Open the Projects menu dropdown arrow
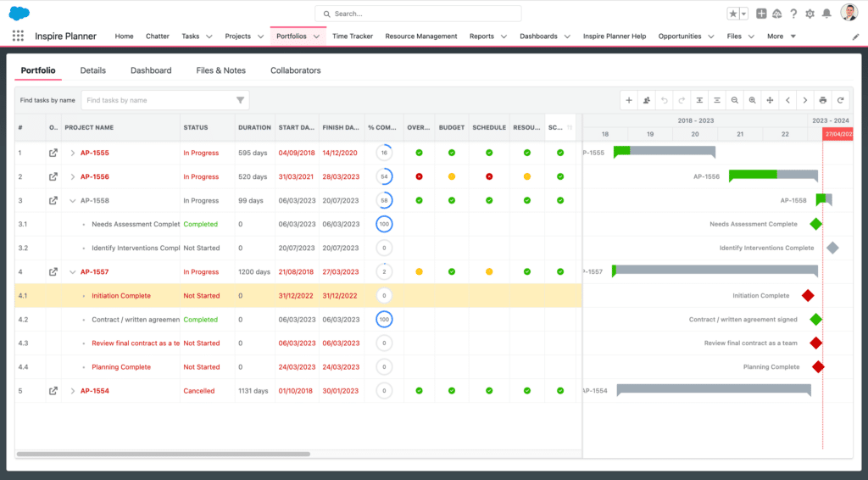Image resolution: width=868 pixels, height=480 pixels. (261, 36)
